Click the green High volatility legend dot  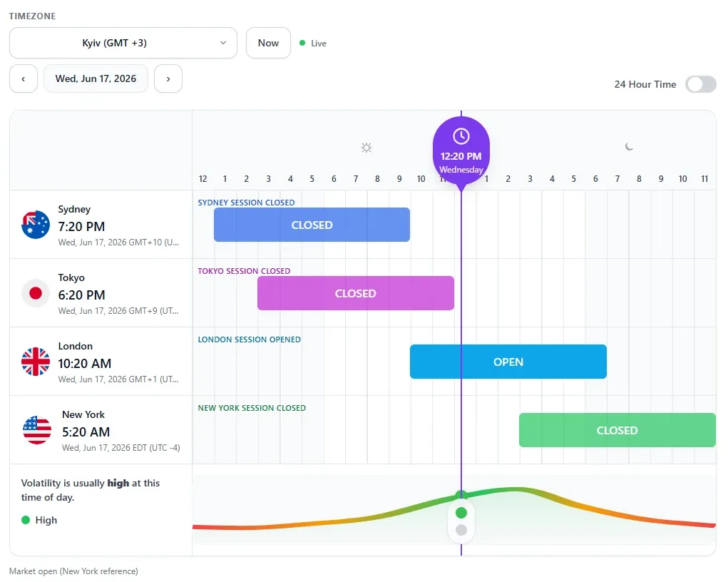[x=26, y=520]
